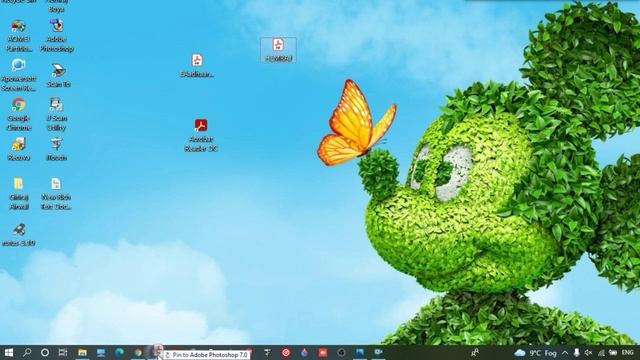Open the Recuva desktop shortcut
The image size is (640, 360).
click(18, 149)
